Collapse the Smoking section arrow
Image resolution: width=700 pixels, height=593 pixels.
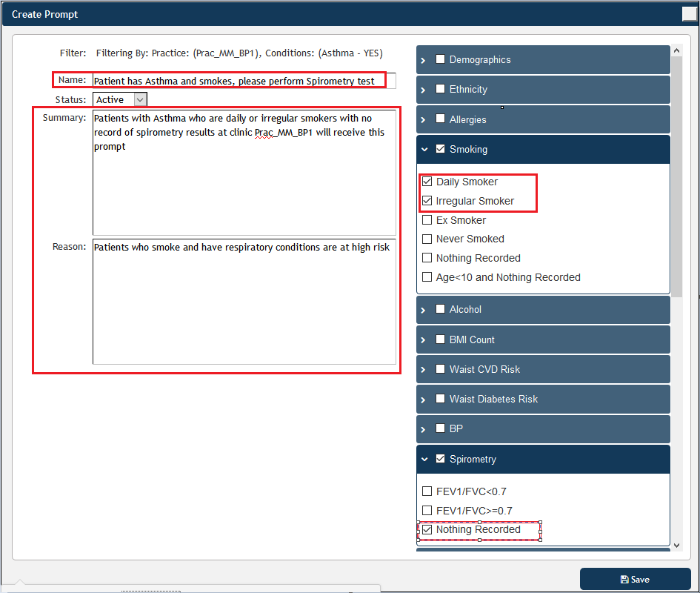(424, 149)
